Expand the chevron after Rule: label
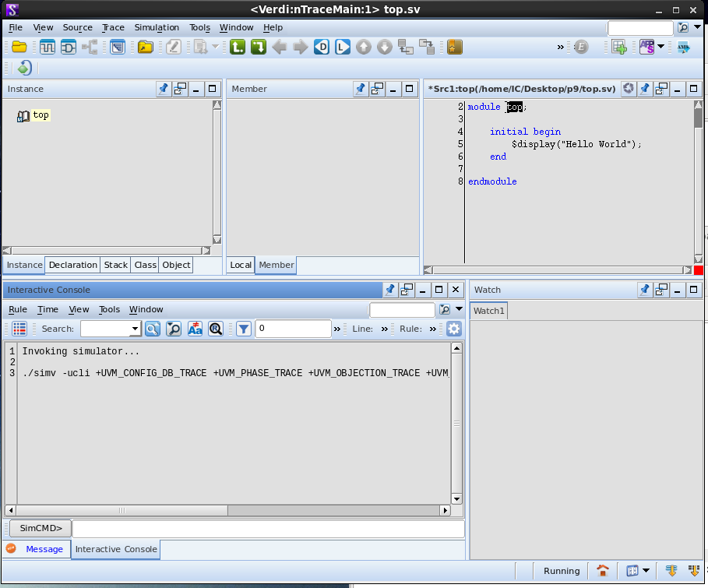This screenshot has height=588, width=708. 433,329
